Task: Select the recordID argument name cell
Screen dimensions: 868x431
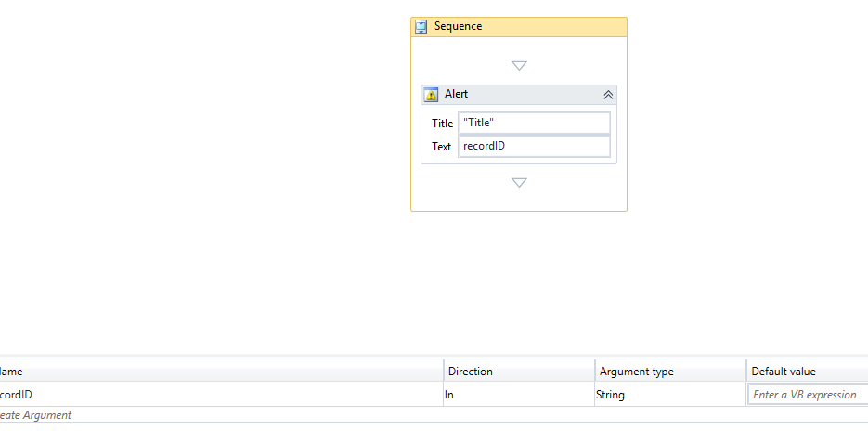Action: pos(222,395)
